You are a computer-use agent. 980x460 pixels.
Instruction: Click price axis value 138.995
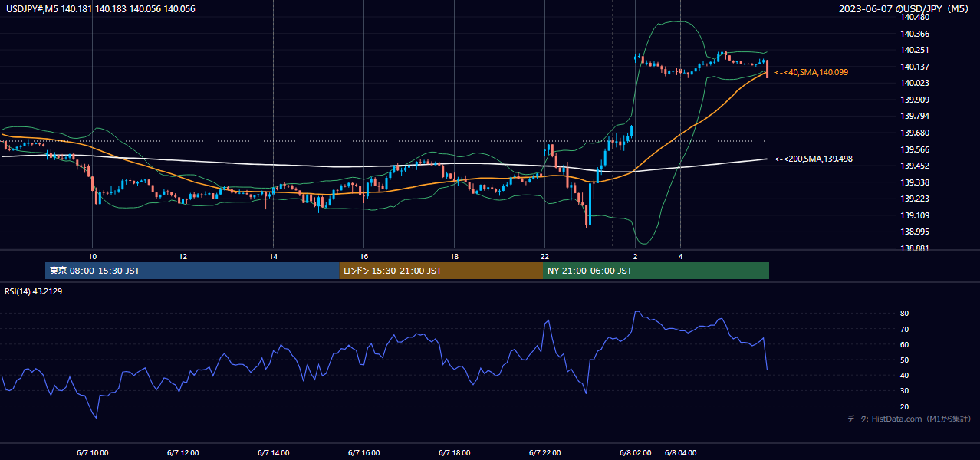913,232
